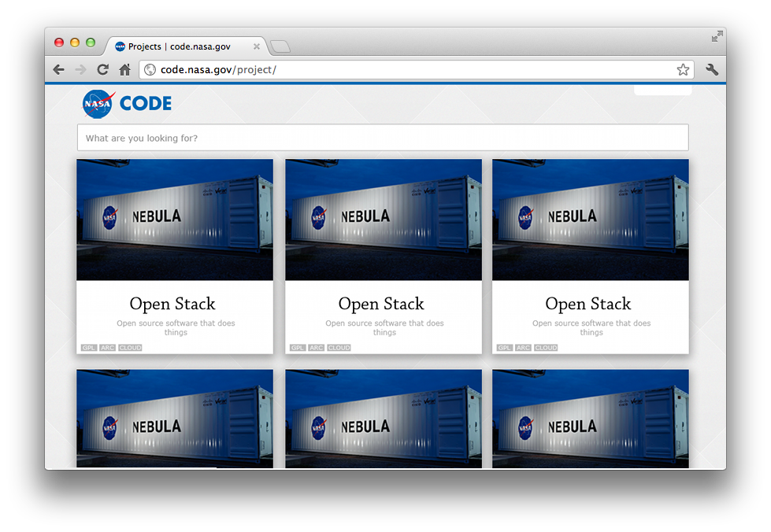Click the NASA meatball logo in the header
The height and width of the screenshot is (532, 771).
98,104
